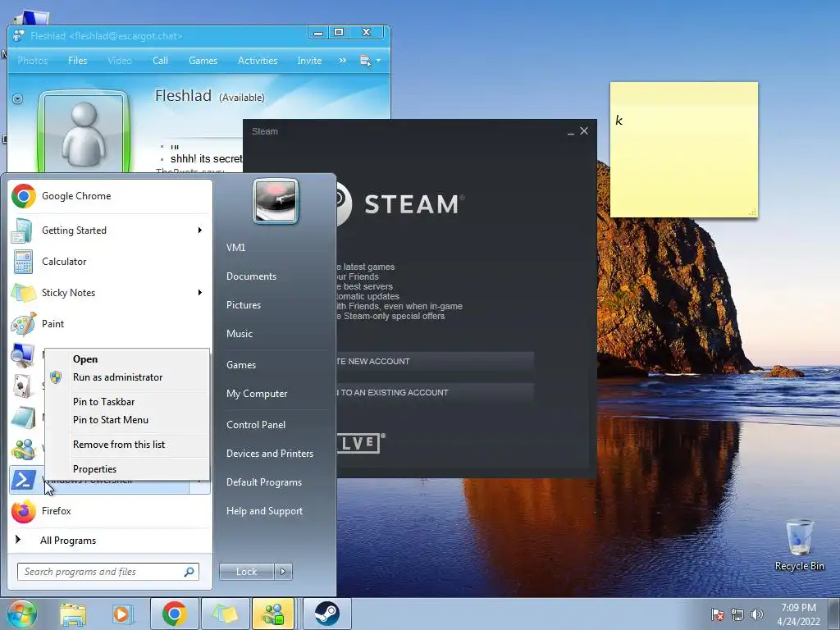
Task: Click the Fleshlad contact avatar picture
Action: pos(84,132)
